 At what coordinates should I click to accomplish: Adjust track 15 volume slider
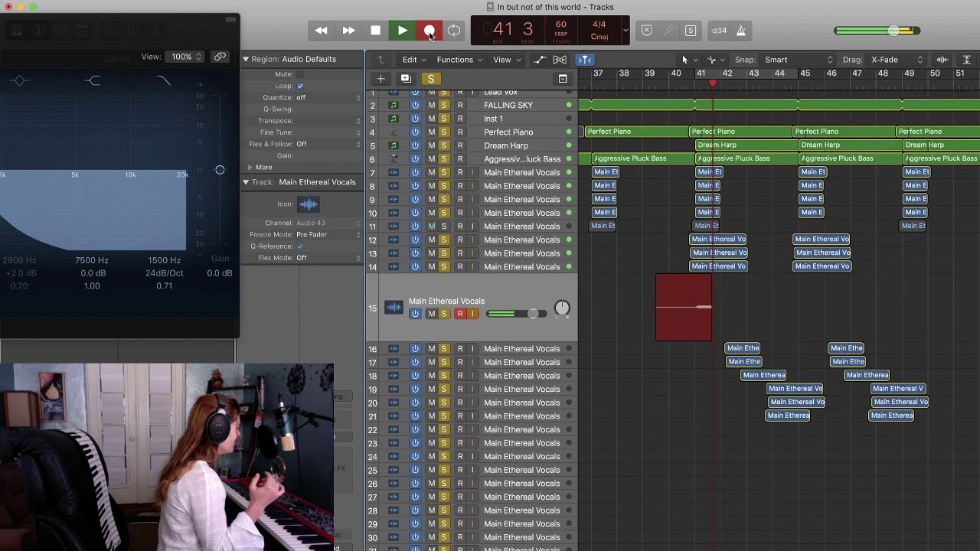[x=516, y=314]
